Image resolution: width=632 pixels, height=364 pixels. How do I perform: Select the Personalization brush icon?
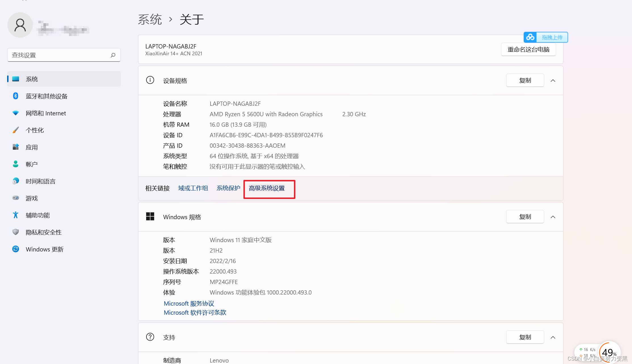(x=16, y=130)
